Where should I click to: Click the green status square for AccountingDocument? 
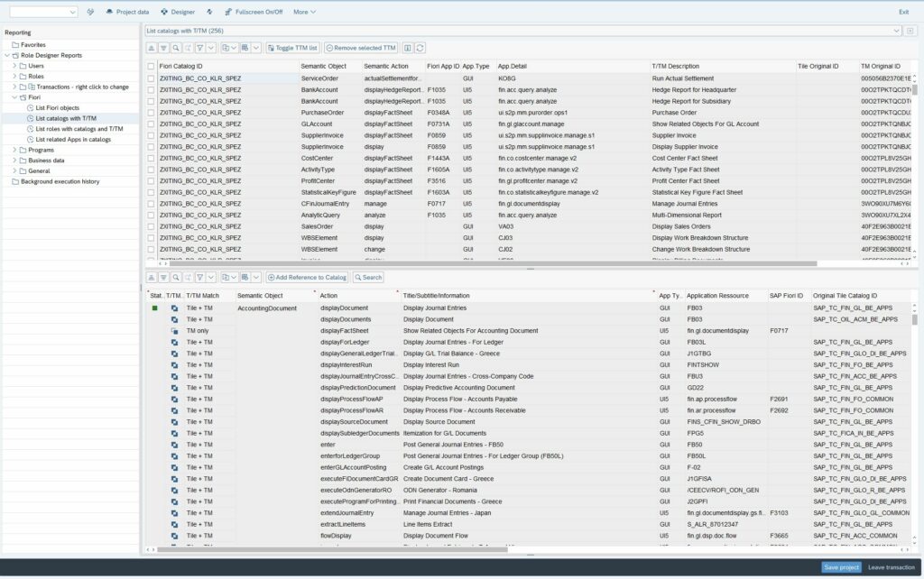click(x=155, y=308)
